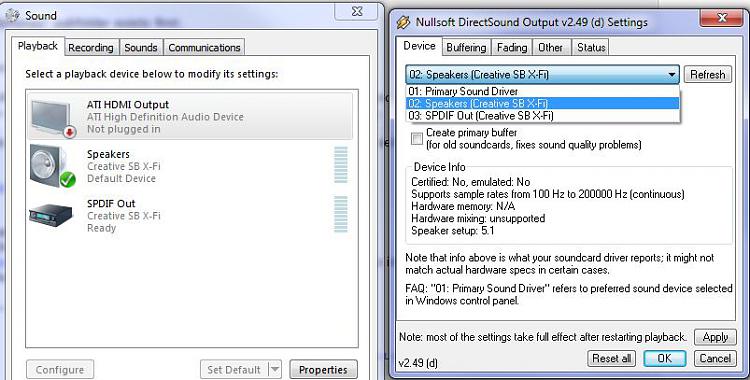Close the Nullsoft DirectSound settings window
Screen dimensions: 750x380
point(722,18)
